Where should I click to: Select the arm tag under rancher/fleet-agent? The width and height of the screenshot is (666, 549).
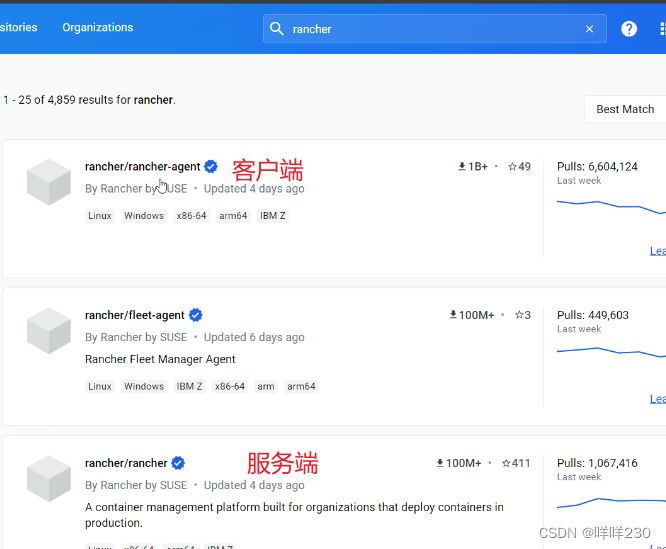(266, 386)
